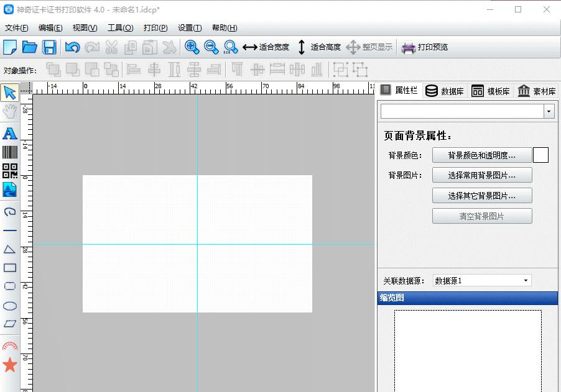Image resolution: width=561 pixels, height=392 pixels.
Task: Open the 文件(F) menu
Action: click(16, 27)
